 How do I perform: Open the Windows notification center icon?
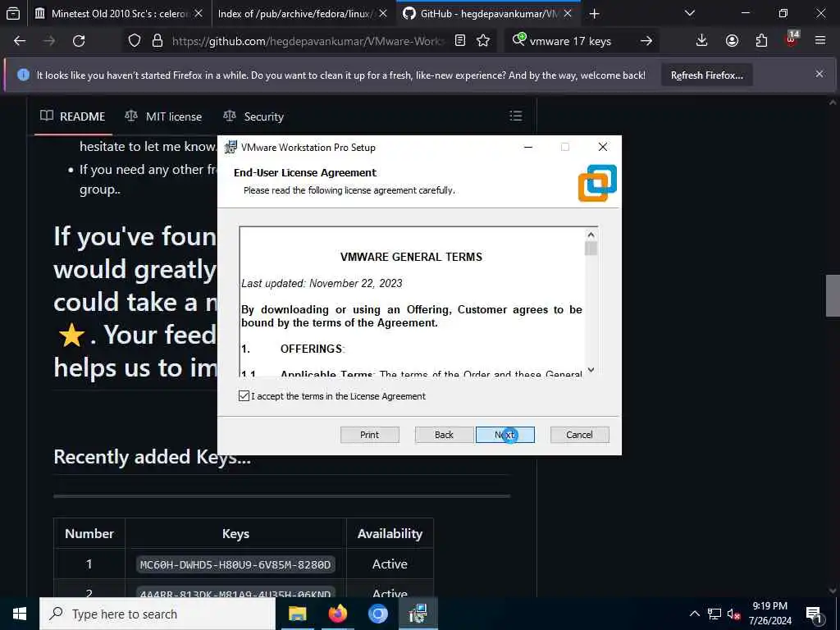(815, 614)
